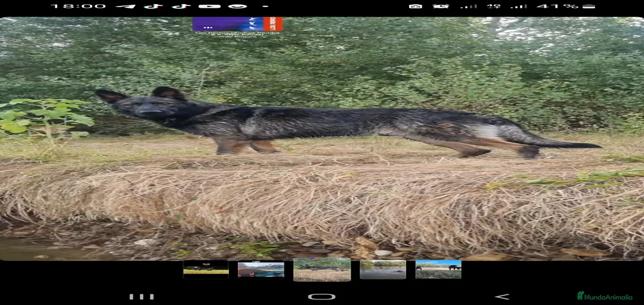Tap the battery indicator in status bar
This screenshot has width=644, height=305.
[589, 6]
